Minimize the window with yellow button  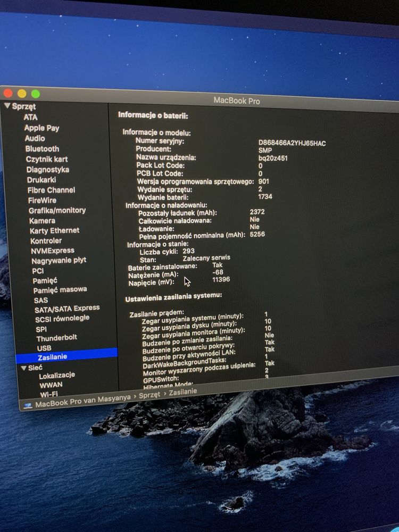pos(22,93)
